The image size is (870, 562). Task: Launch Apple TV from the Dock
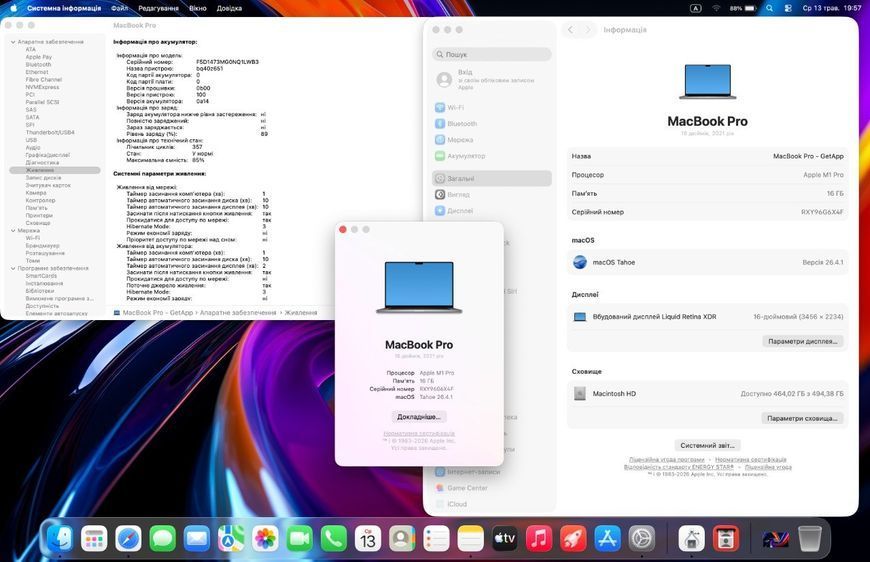(505, 538)
